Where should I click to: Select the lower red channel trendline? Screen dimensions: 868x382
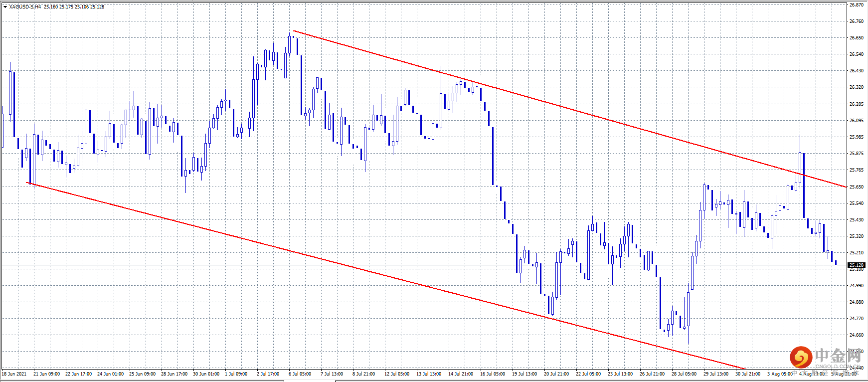pyautogui.click(x=385, y=276)
